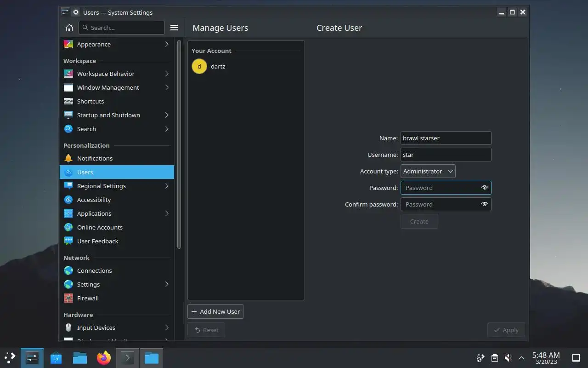Screen dimensions: 588x368
Task: Click the Workspace Behavior icon
Action: pyautogui.click(x=68, y=74)
